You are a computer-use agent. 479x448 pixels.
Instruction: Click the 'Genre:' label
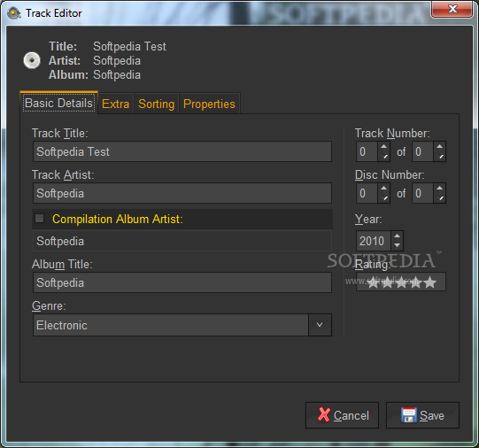point(49,305)
